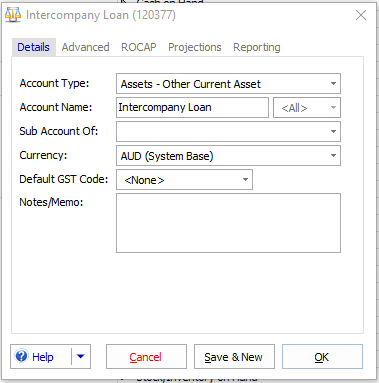Open the Help button dropdown arrow
Screen dimensions: 379x383
pos(80,356)
